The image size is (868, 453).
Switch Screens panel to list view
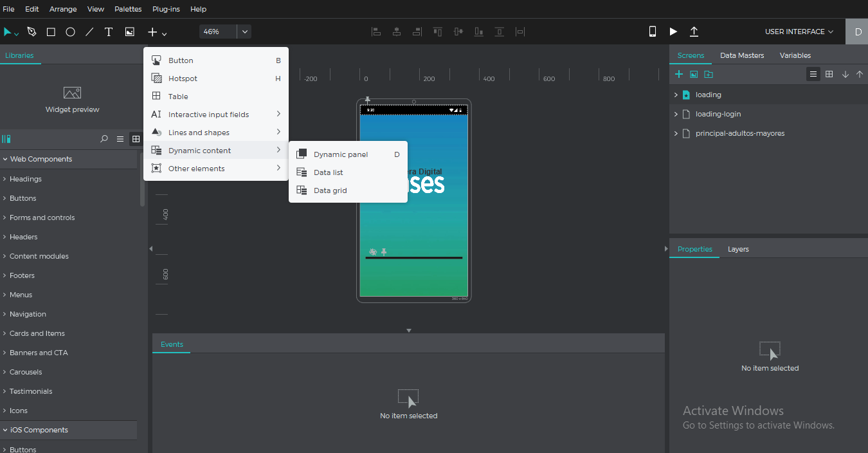coord(813,75)
